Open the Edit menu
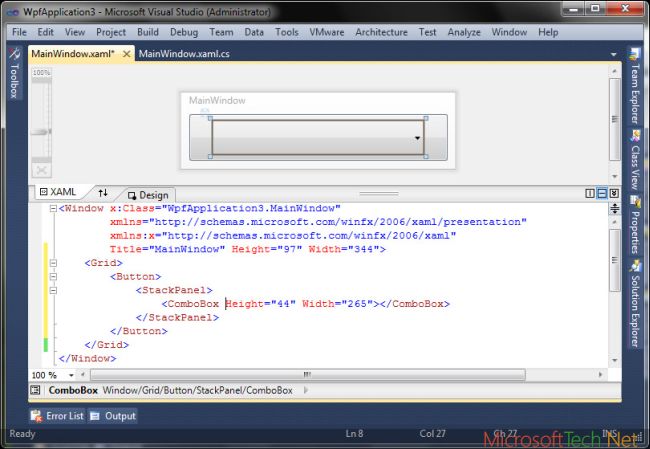Viewport: 650px width, 449px height. click(x=45, y=32)
